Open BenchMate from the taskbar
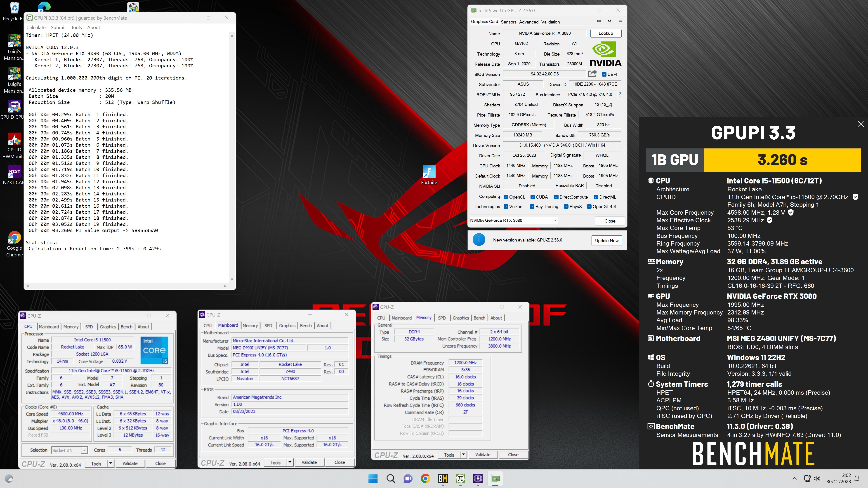The height and width of the screenshot is (488, 868). pyautogui.click(x=443, y=479)
